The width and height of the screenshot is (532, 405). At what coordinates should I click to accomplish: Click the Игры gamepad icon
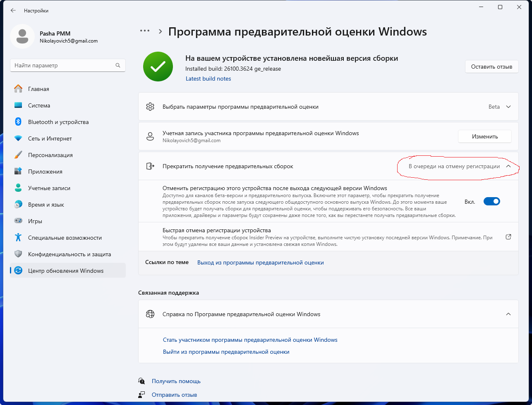coord(18,221)
